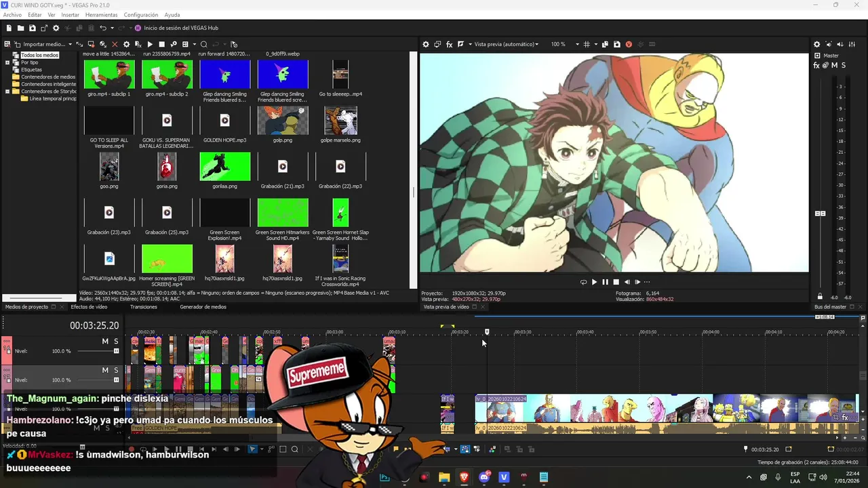This screenshot has width=868, height=488.
Task: Save snapshot to file in preview
Action: click(617, 44)
